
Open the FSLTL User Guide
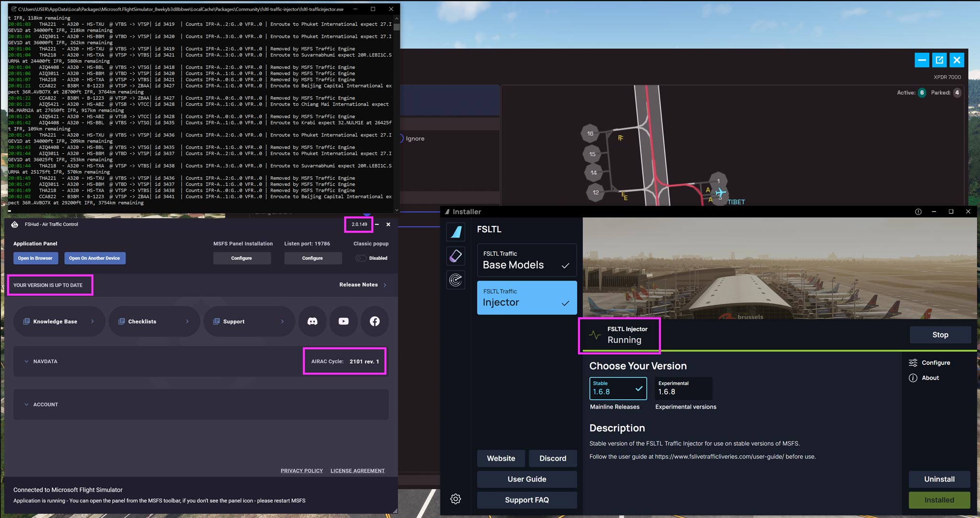click(527, 479)
